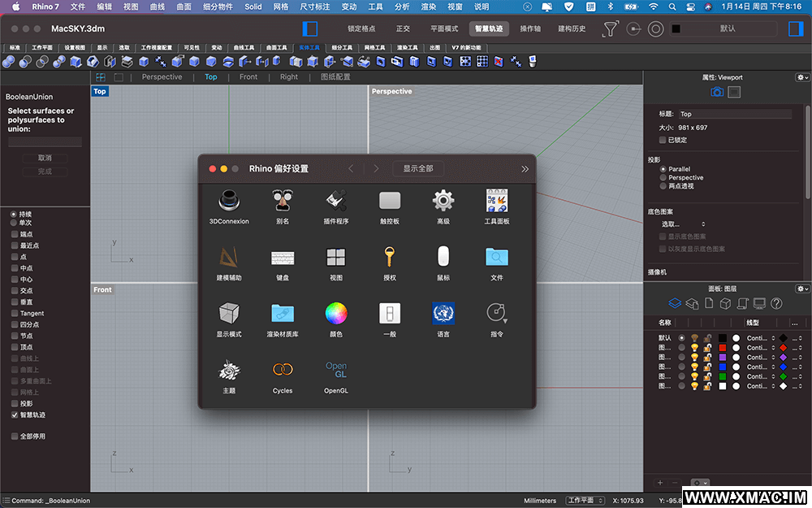Open the 授权 license preferences
Screen dimensions: 812x508
390,263
